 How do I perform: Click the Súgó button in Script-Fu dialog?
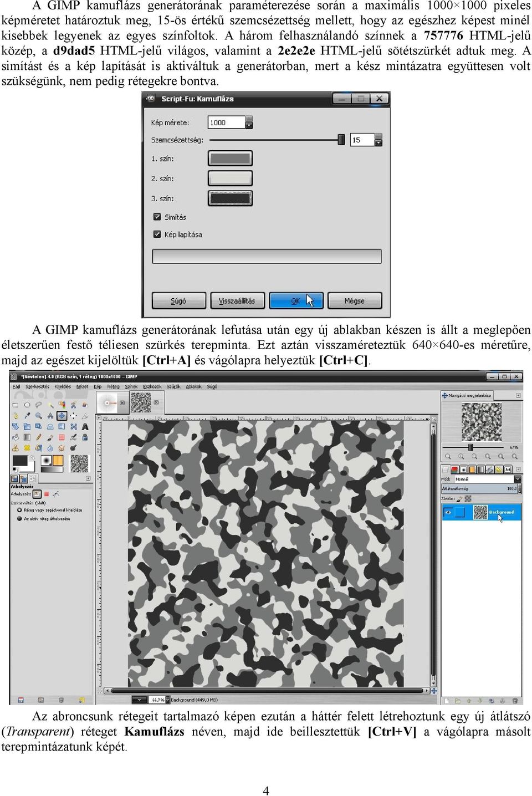pos(178,300)
